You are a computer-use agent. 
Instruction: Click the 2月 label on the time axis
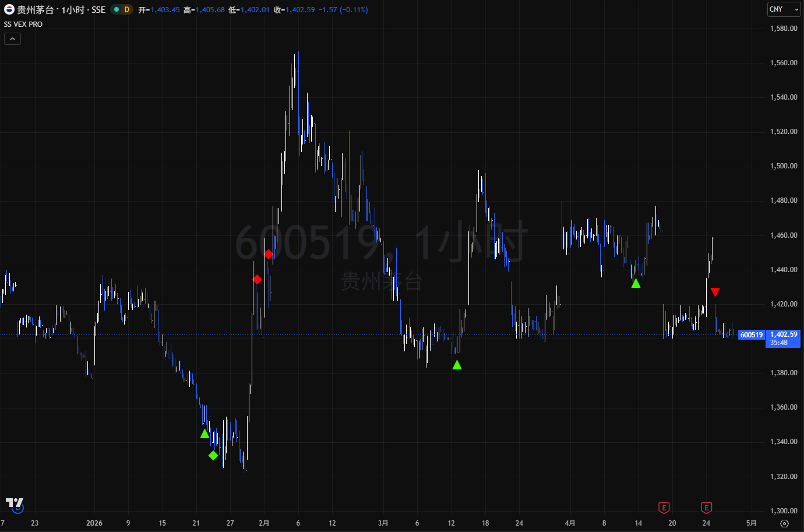click(x=264, y=523)
